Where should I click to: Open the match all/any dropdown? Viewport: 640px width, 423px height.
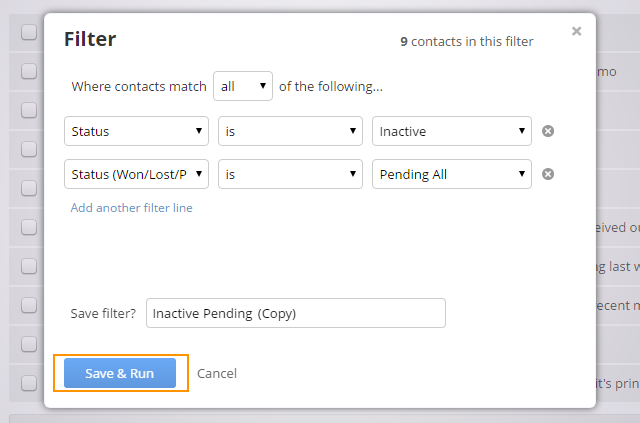(243, 86)
